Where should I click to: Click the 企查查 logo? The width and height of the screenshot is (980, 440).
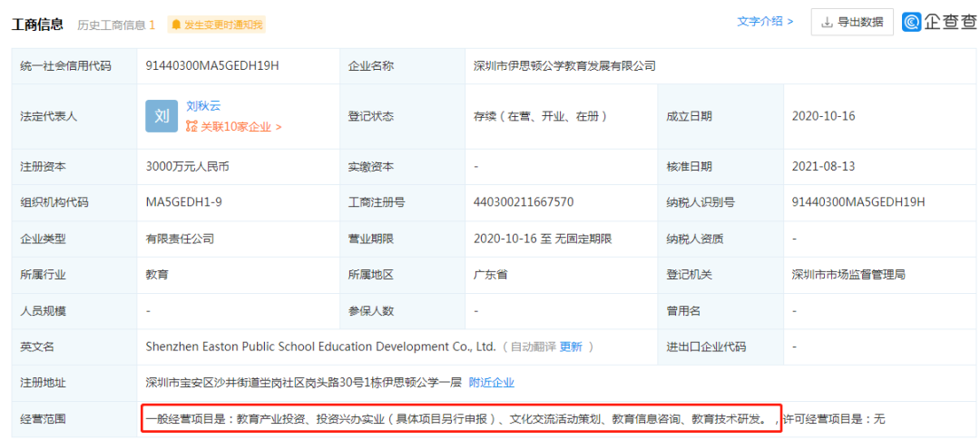click(941, 23)
